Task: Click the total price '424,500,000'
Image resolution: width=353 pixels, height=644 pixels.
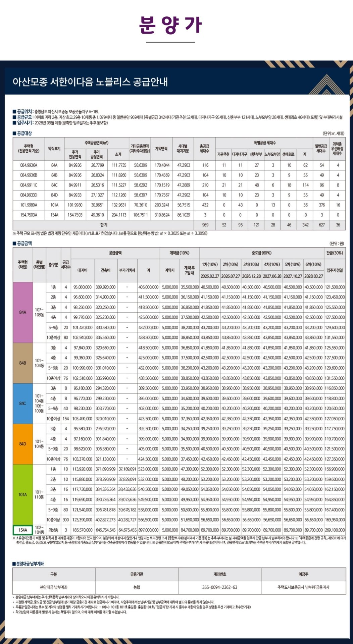Action: [148, 459]
